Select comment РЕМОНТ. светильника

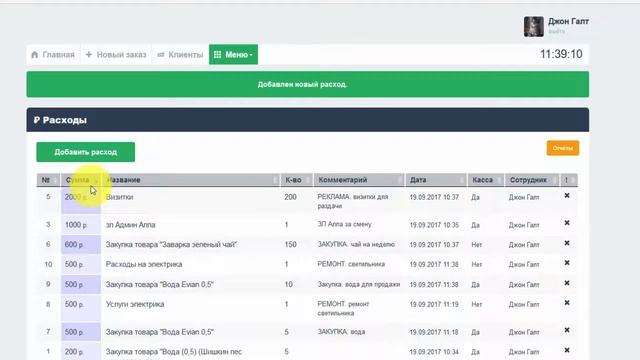[351, 264]
